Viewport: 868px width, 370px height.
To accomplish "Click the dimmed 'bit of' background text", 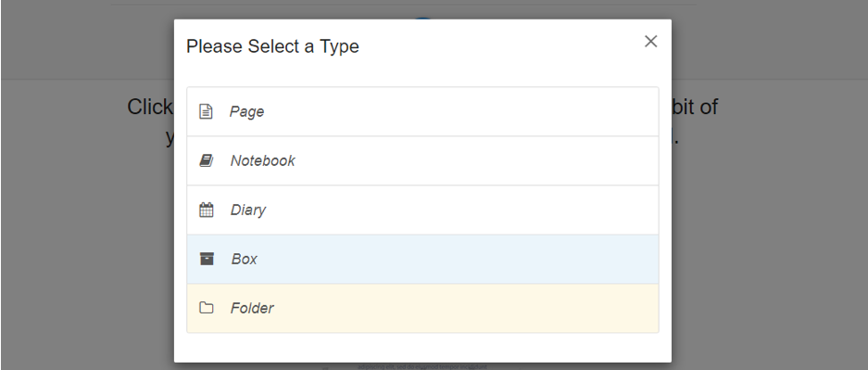I will pos(696,107).
